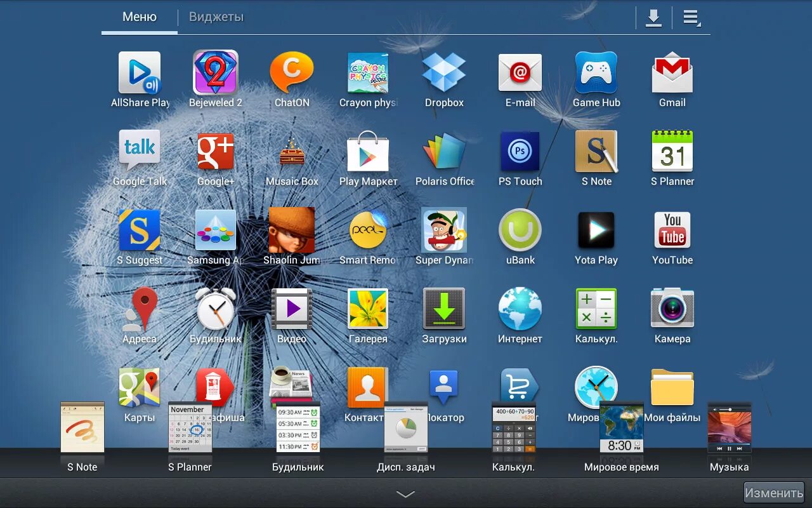Launch Game Hub
The width and height of the screenshot is (812, 508).
click(596, 72)
